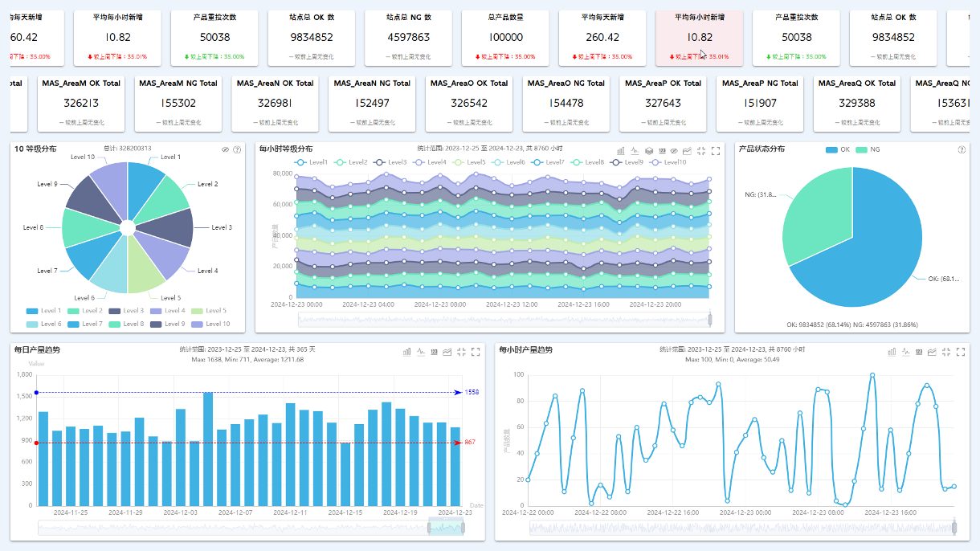Switch 每小时产量趋势 chart to line type
Image resolution: width=980 pixels, height=551 pixels.
[x=905, y=351]
